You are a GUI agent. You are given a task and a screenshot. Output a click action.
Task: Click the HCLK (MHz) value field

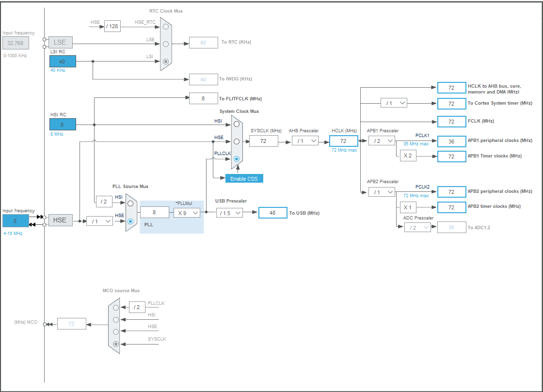344,141
